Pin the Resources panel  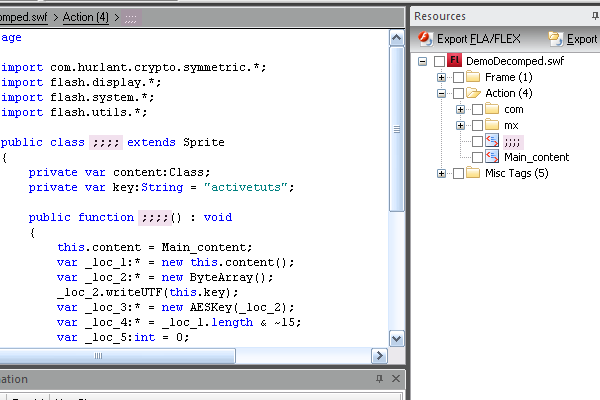pos(594,16)
